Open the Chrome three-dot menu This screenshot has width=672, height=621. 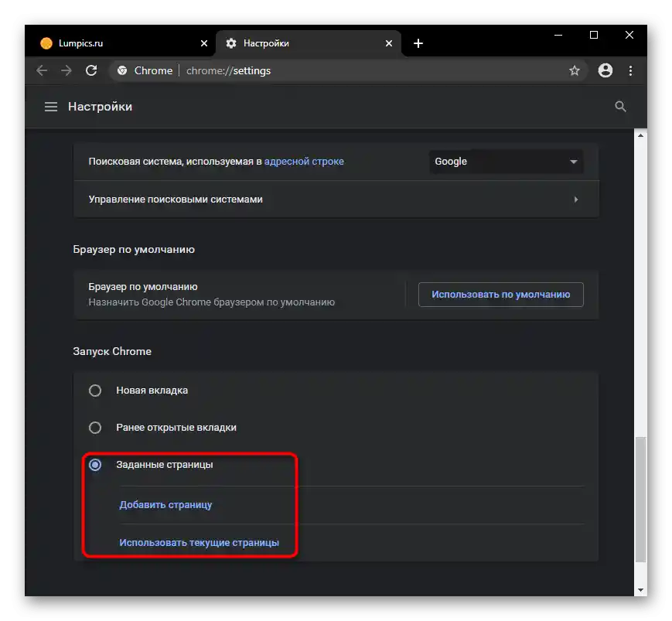point(630,70)
